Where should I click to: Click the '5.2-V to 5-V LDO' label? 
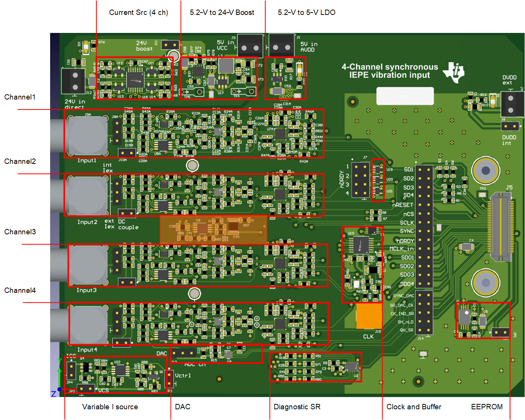307,13
